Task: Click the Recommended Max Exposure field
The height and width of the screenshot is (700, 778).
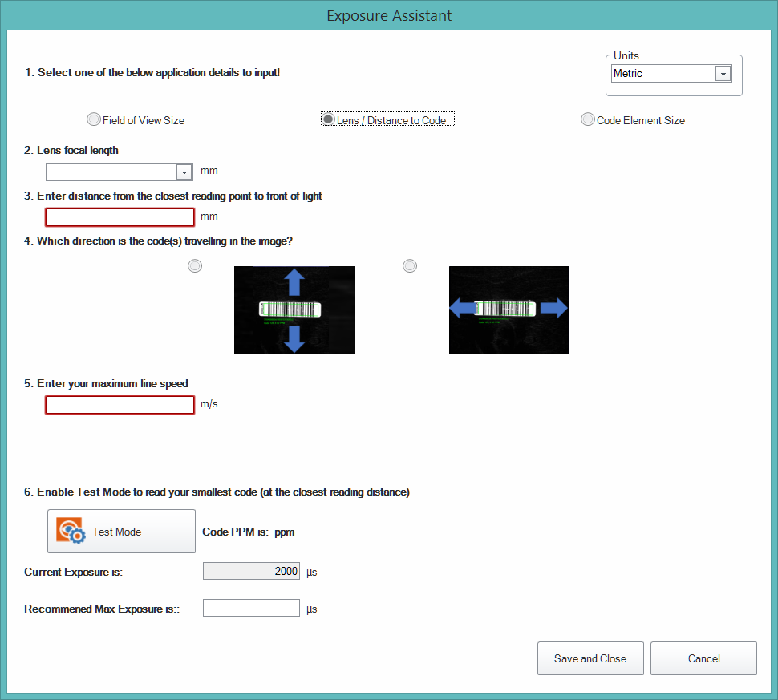Action: (251, 609)
